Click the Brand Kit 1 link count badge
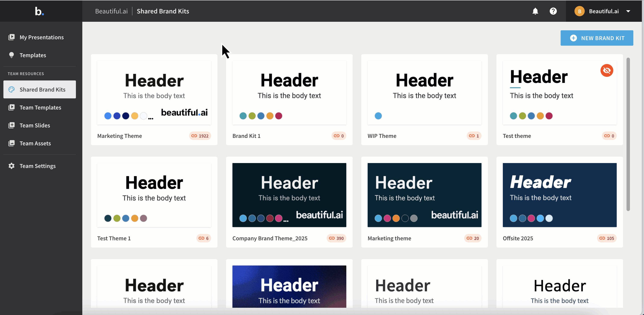This screenshot has height=315, width=644. [339, 136]
